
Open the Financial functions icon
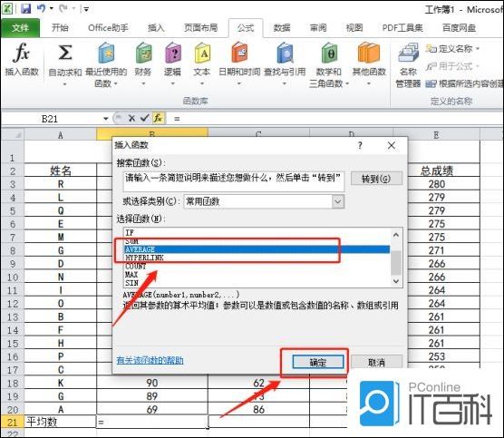coord(143,54)
